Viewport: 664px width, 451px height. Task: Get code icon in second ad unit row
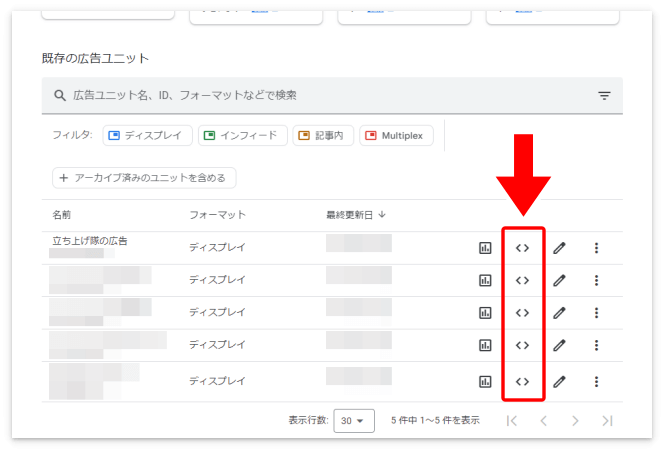click(x=522, y=280)
